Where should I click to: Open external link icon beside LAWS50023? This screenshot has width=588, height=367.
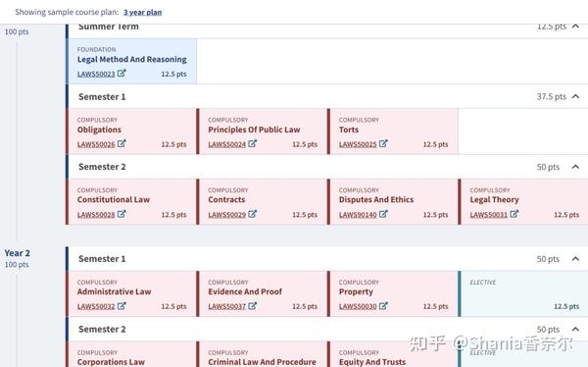122,74
